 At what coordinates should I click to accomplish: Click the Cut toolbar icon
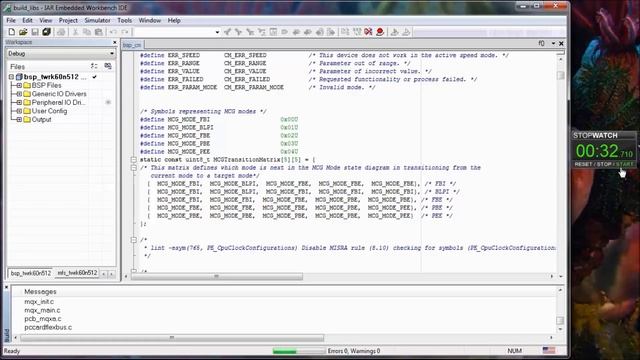coord(76,32)
